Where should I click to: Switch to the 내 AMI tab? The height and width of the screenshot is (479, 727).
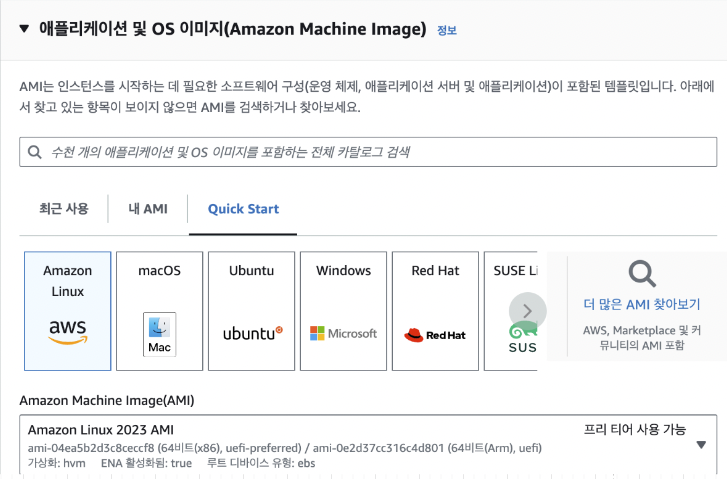click(x=148, y=209)
